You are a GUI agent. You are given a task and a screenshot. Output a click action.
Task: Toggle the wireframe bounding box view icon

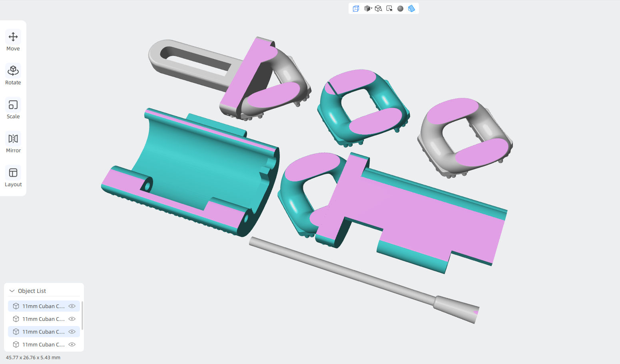(356, 8)
